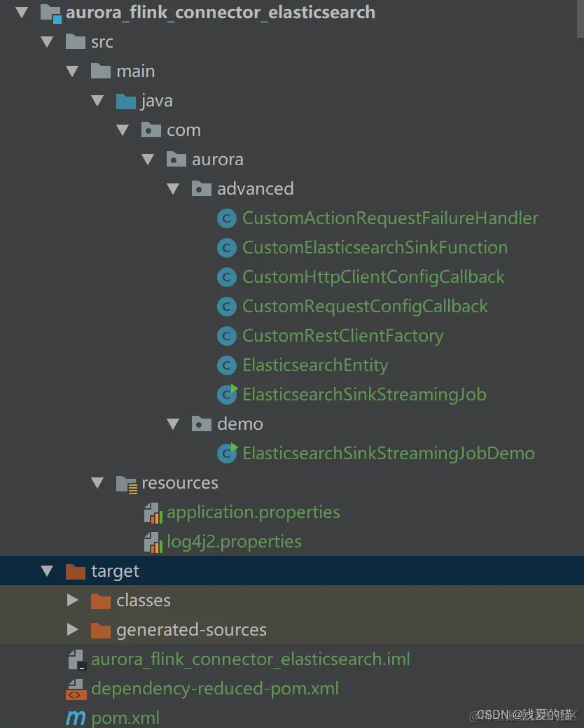Select log4j2.properties file name
This screenshot has width=584, height=728.
click(x=234, y=542)
